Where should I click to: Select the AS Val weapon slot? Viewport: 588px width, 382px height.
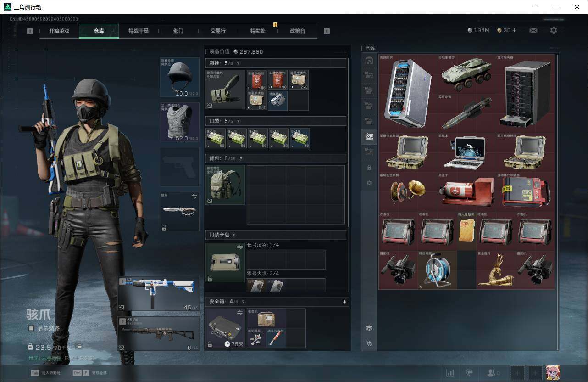click(159, 334)
